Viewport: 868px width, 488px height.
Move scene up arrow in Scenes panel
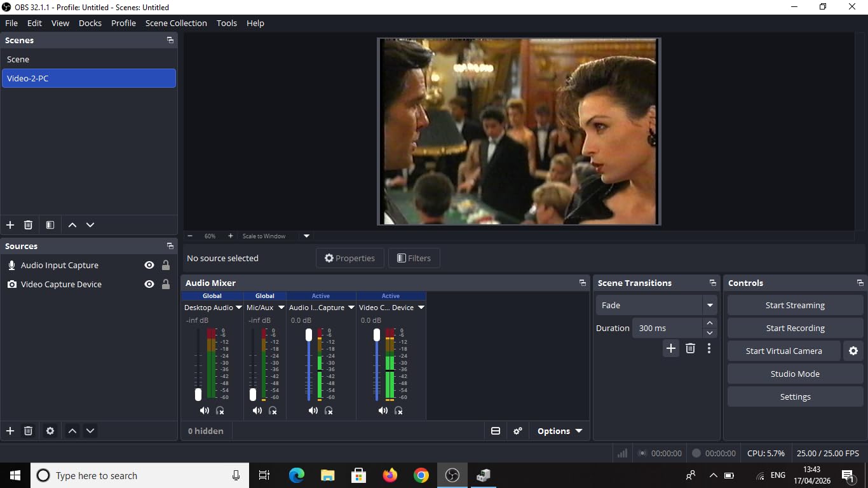72,225
